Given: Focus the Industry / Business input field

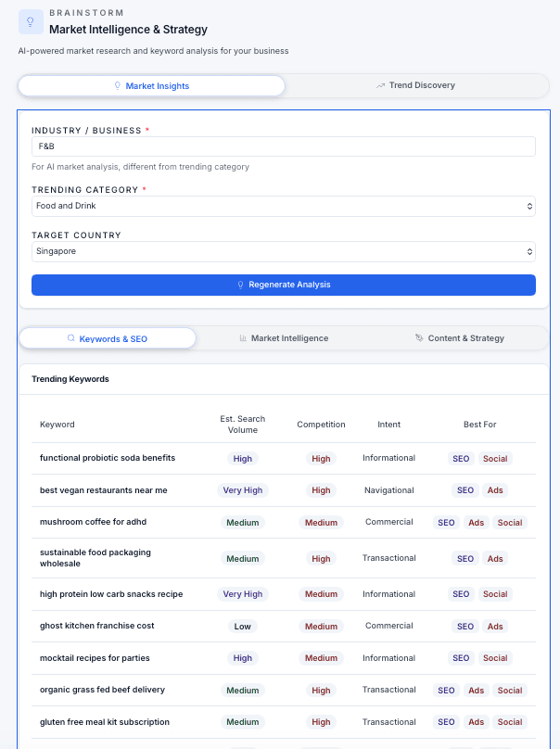Looking at the screenshot, I should 283,146.
